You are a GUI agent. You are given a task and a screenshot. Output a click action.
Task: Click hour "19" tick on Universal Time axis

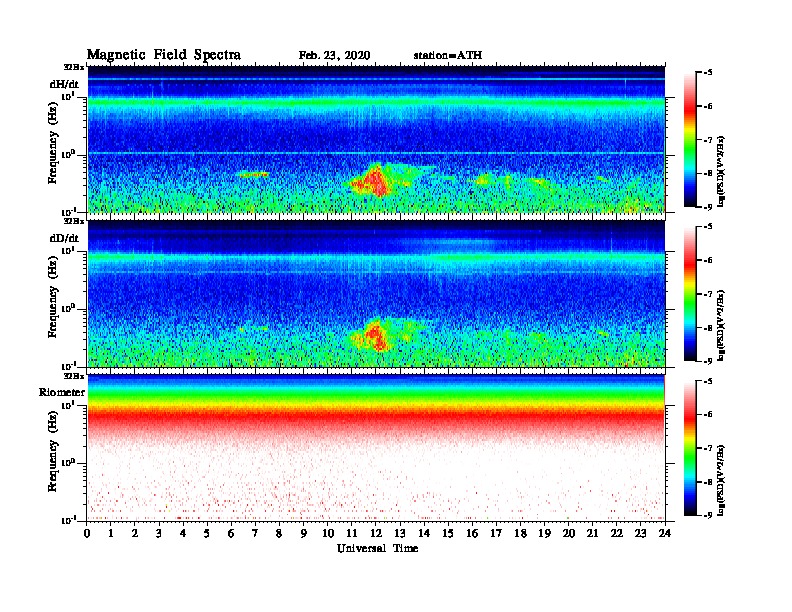click(544, 534)
